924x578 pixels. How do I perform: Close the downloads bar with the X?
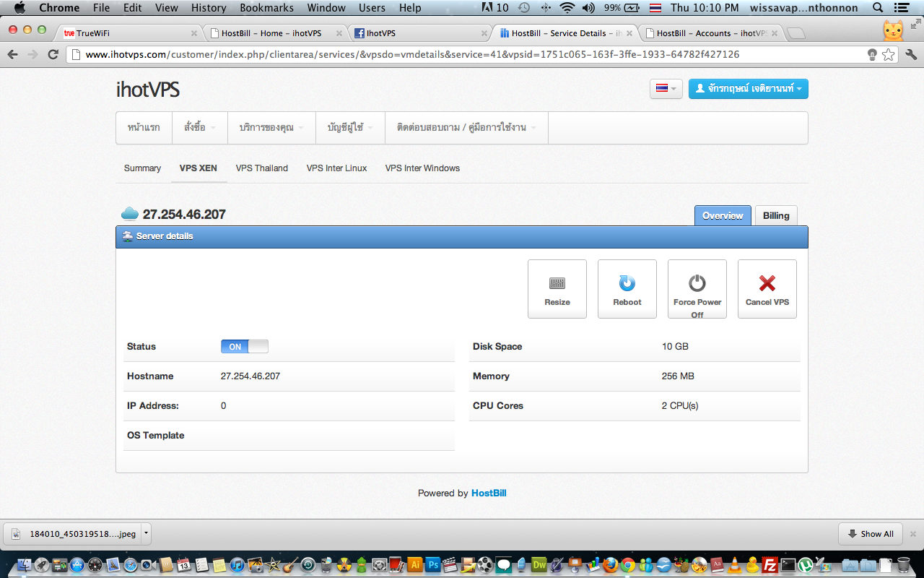click(x=913, y=534)
